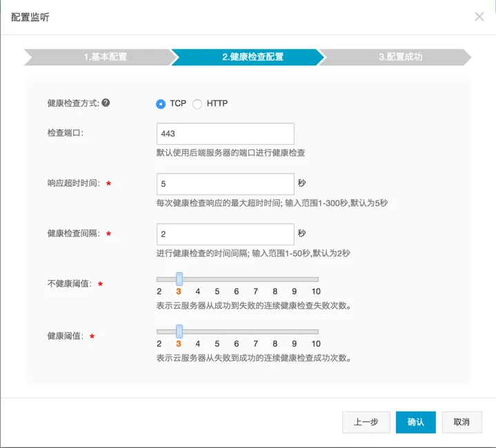The image size is (496, 448).
Task: Set 不健康阈值 slider to 5
Action: pyautogui.click(x=217, y=279)
